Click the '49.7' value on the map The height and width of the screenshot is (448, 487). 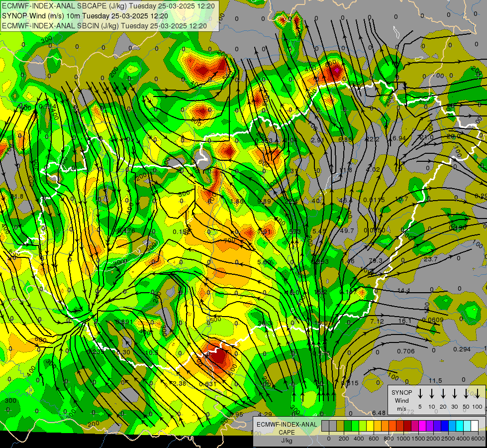(x=347, y=230)
